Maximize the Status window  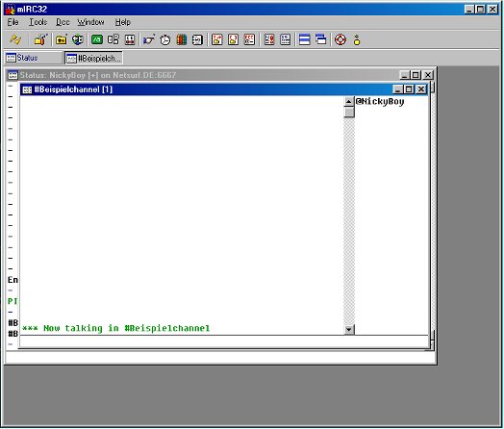click(x=416, y=75)
